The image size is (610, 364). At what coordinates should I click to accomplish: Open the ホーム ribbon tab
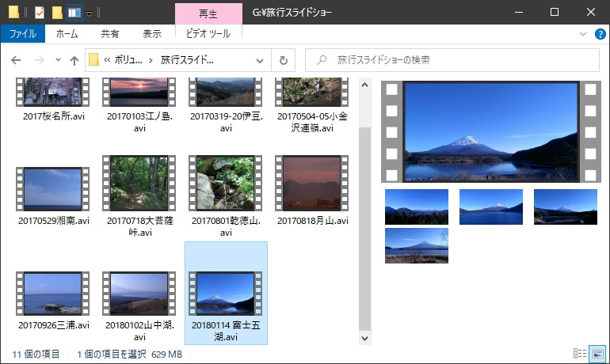pyautogui.click(x=67, y=34)
